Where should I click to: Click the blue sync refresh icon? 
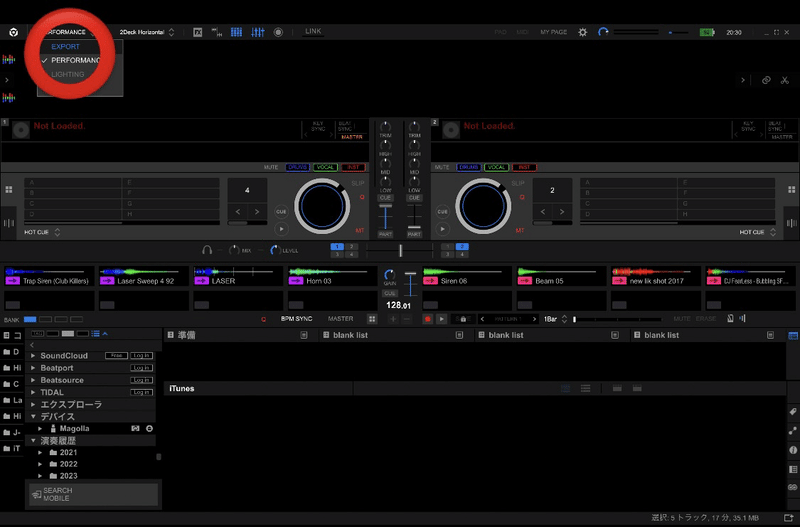tap(603, 32)
